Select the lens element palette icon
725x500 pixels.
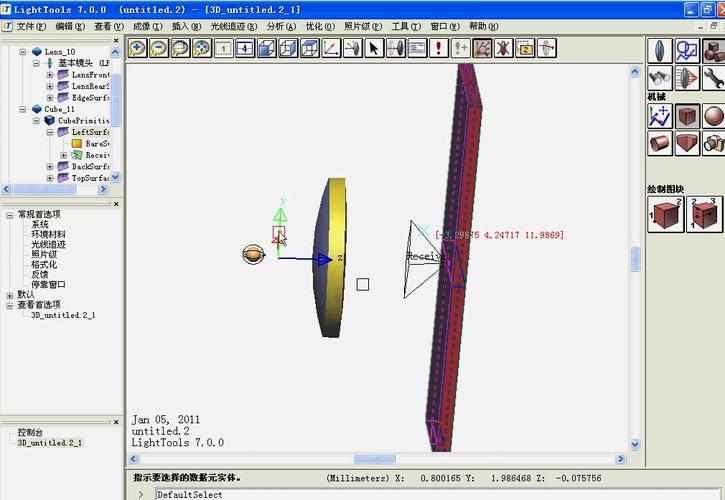point(659,50)
